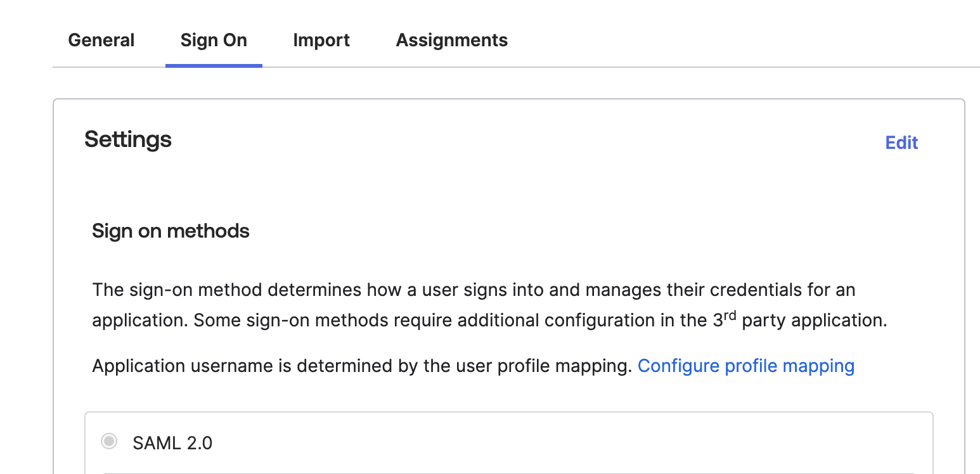Click the SAML 2.0 label text
This screenshot has height=474, width=980.
(x=172, y=442)
